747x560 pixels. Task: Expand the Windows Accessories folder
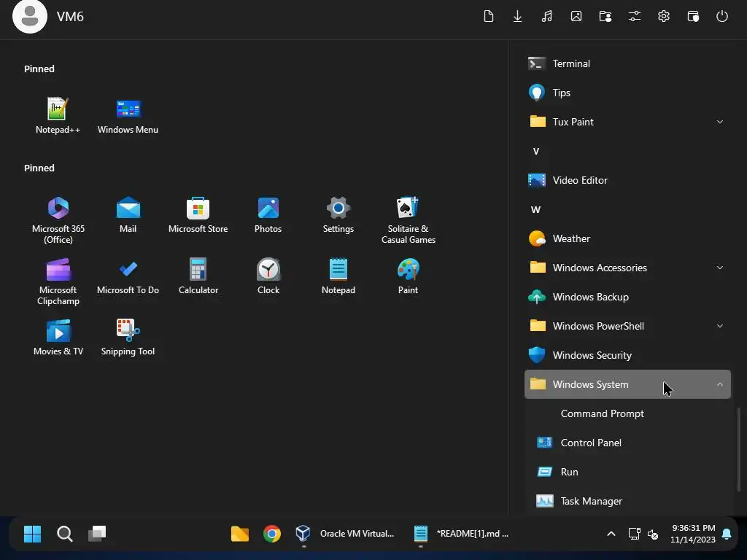[627, 268]
